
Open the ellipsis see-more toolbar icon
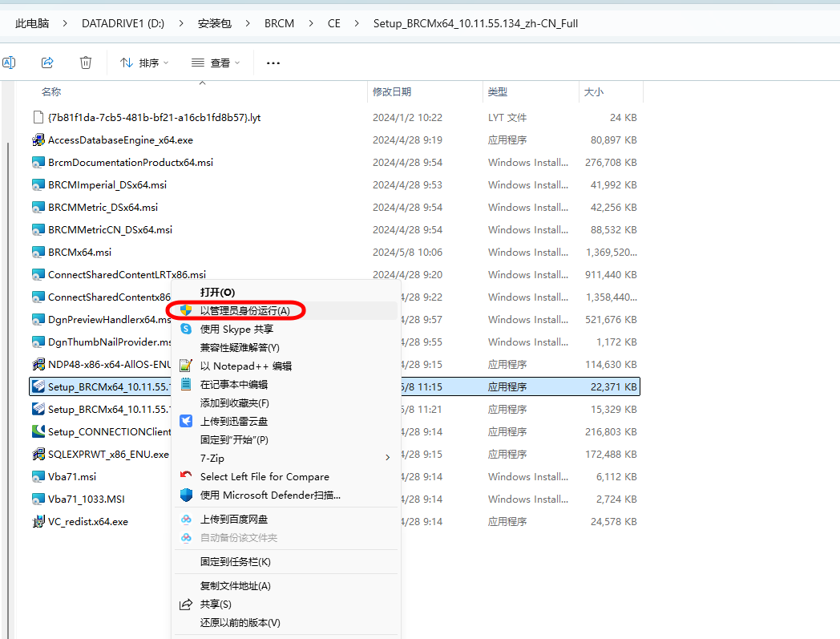click(x=273, y=62)
